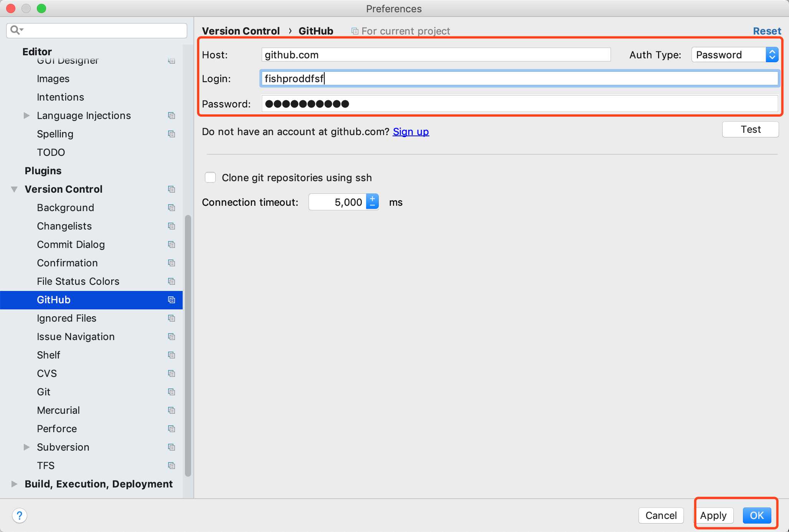Click project-level icon beside Commit Dialog
Screen dimensions: 789x532
click(172, 245)
